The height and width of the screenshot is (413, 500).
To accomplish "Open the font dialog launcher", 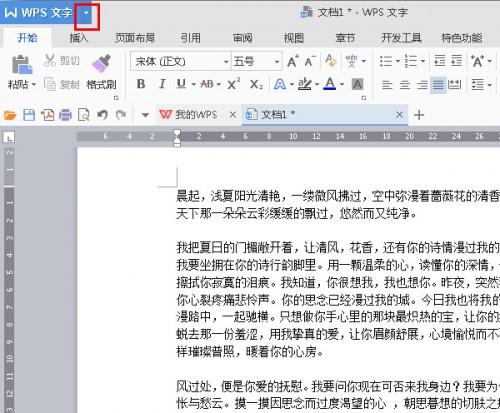I will (x=364, y=98).
